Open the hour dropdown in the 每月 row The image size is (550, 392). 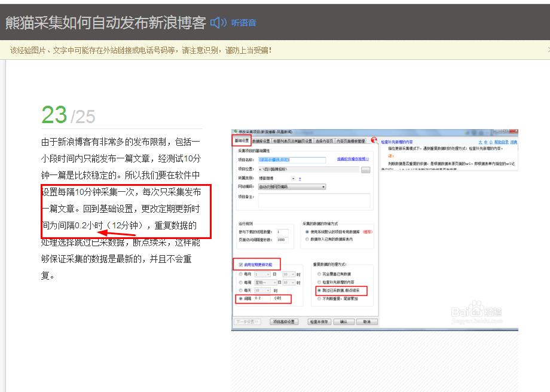(x=289, y=274)
